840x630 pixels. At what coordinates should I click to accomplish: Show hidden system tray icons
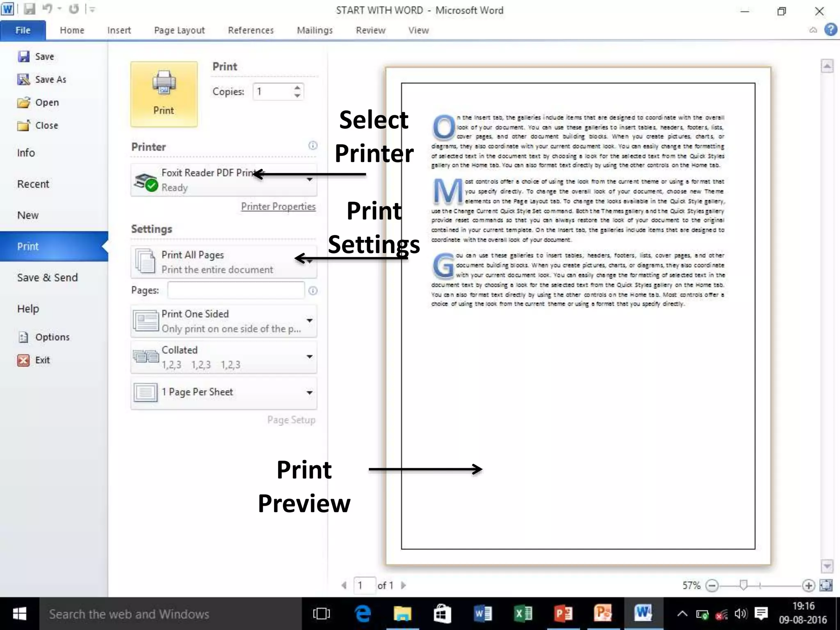(682, 614)
